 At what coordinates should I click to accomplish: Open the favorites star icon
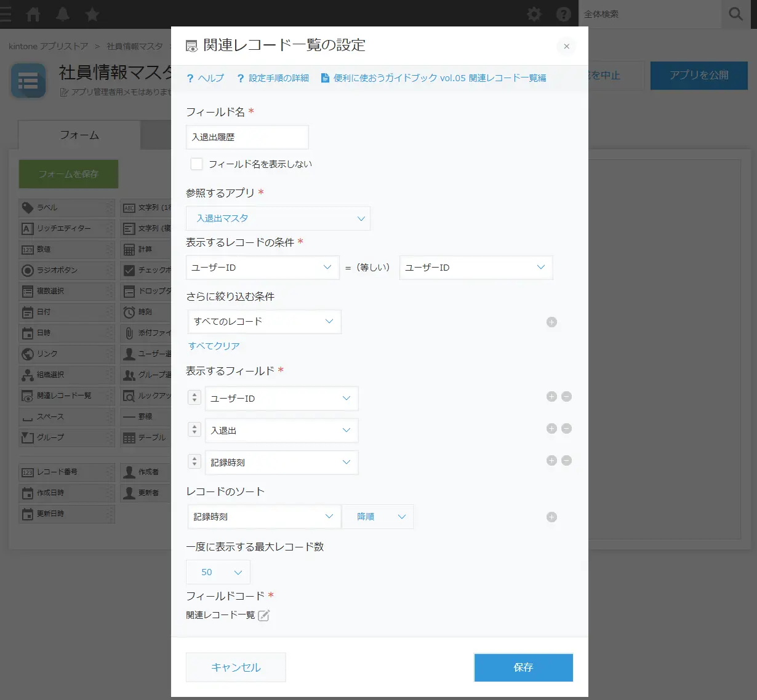coord(92,14)
